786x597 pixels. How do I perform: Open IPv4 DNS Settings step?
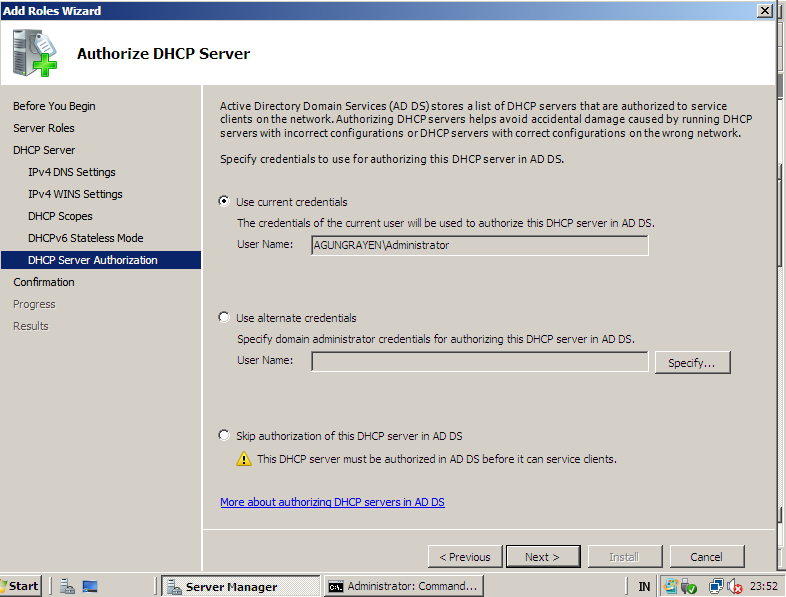[x=72, y=172]
